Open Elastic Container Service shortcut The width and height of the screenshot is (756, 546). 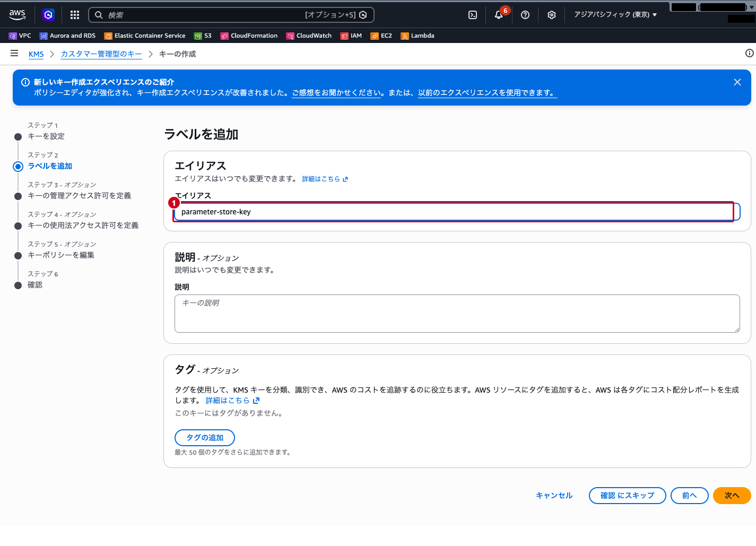pyautogui.click(x=145, y=36)
